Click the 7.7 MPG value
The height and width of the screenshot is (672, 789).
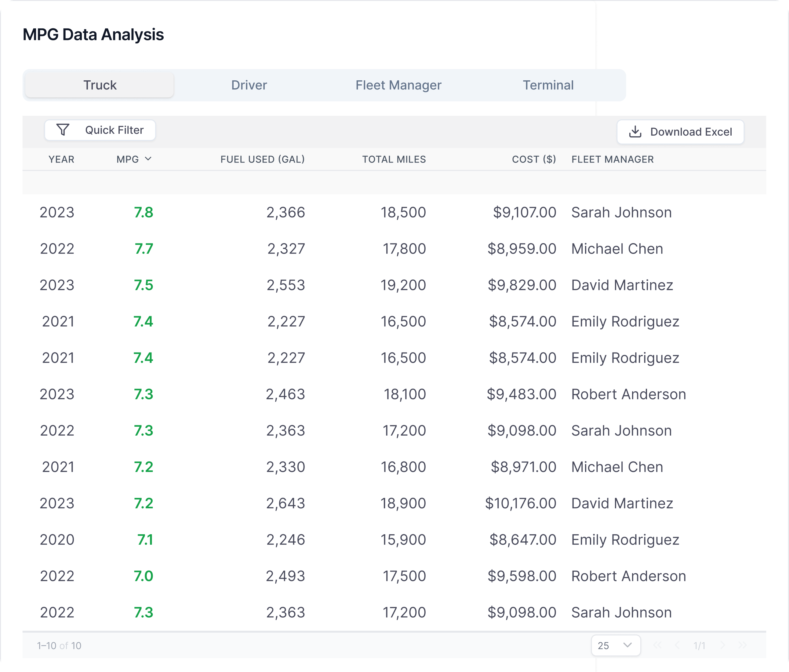pos(144,249)
